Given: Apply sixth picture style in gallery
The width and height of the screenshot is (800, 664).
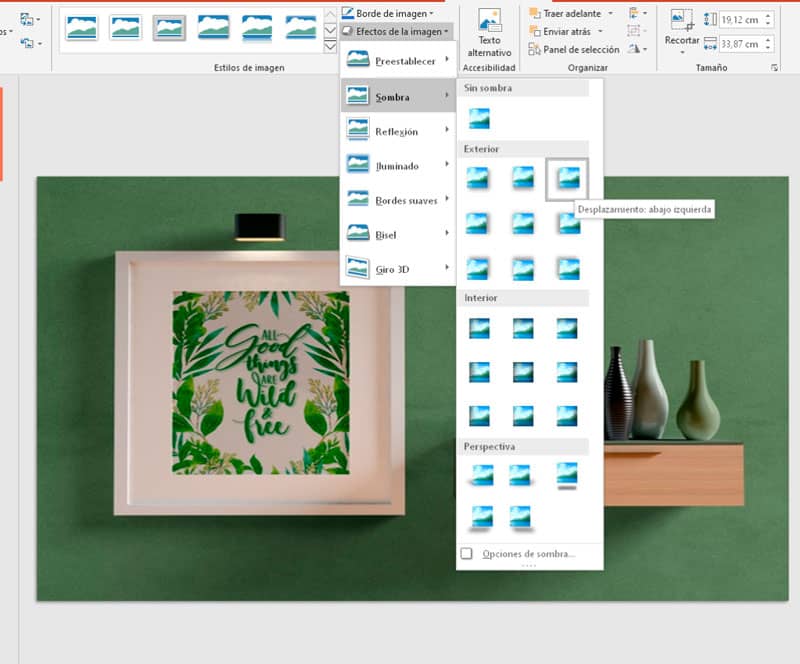Looking at the screenshot, I should (x=301, y=28).
